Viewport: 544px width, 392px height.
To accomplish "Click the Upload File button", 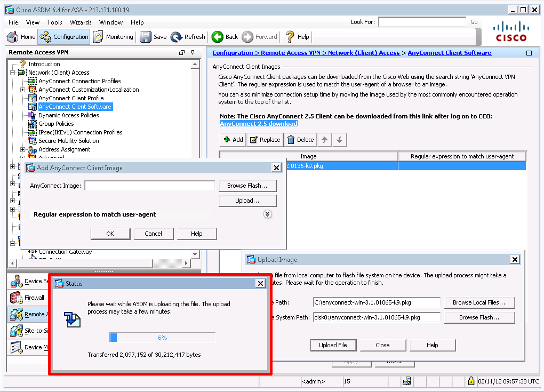I will [x=333, y=345].
